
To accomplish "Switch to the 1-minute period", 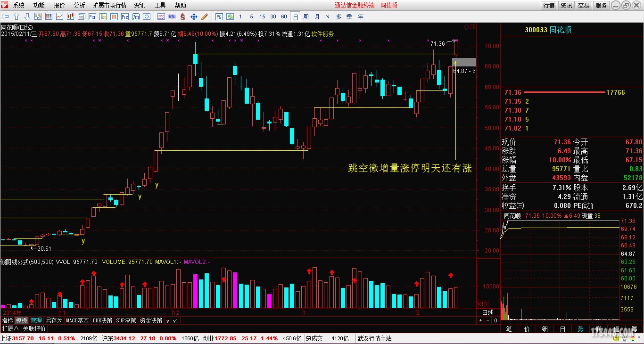I will pos(240,16).
